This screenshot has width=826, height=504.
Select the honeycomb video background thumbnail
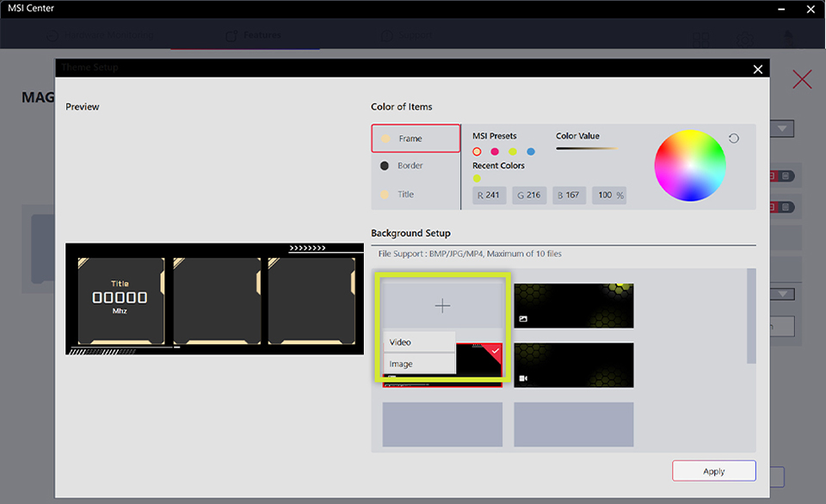coord(574,365)
